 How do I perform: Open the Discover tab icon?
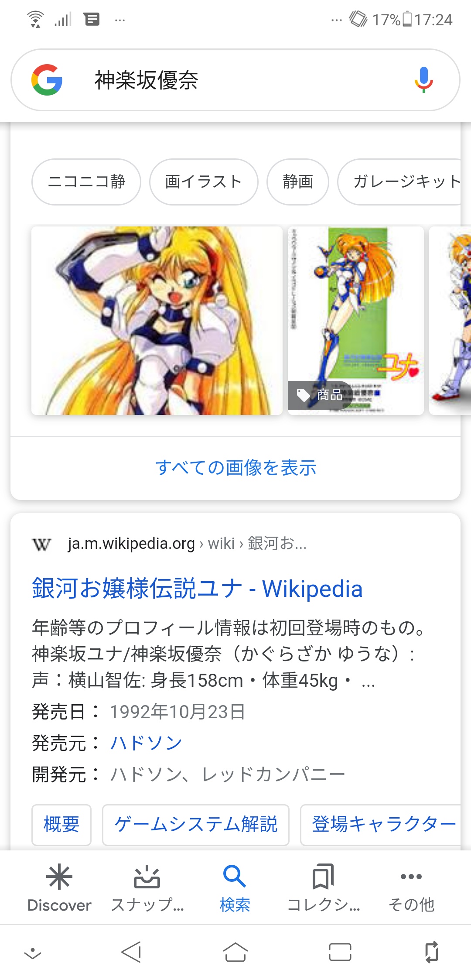[x=59, y=877]
